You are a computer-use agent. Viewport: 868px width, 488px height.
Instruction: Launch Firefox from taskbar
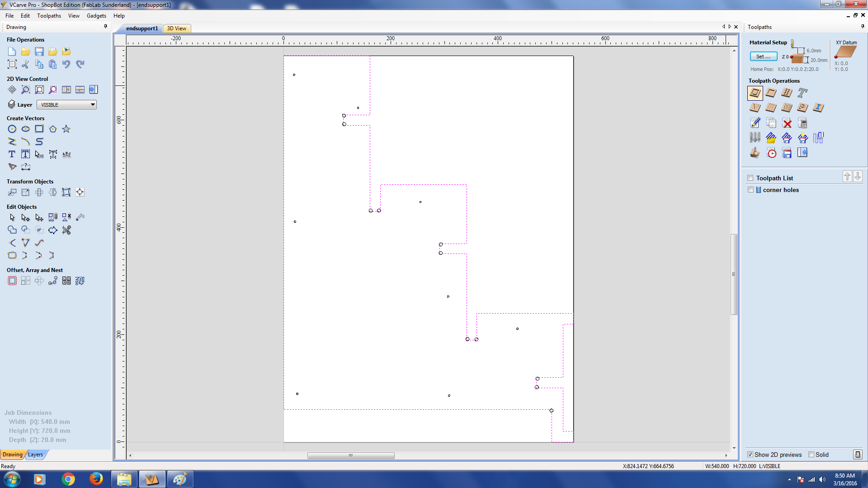[96, 479]
